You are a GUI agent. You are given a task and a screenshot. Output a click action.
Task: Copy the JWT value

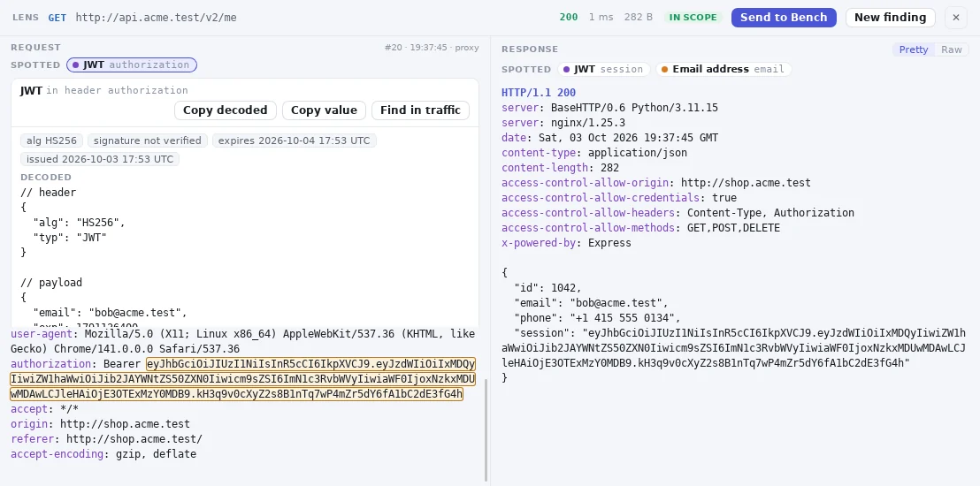(324, 110)
